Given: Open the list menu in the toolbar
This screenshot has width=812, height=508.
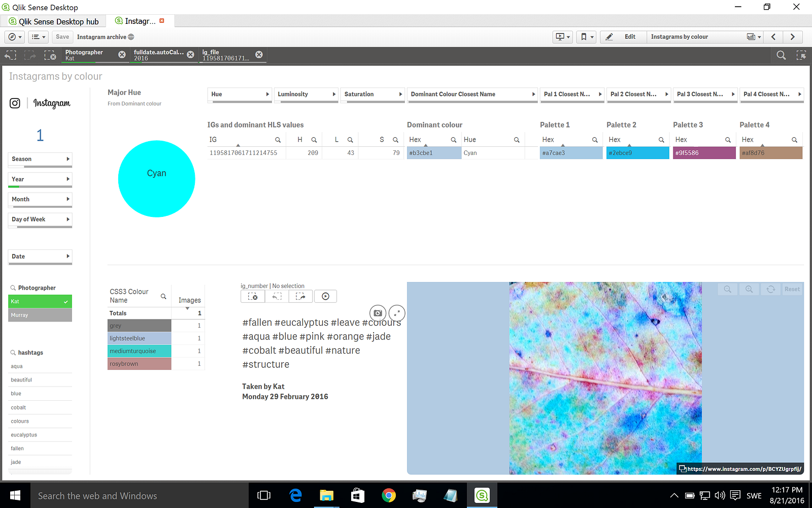Looking at the screenshot, I should pyautogui.click(x=38, y=37).
